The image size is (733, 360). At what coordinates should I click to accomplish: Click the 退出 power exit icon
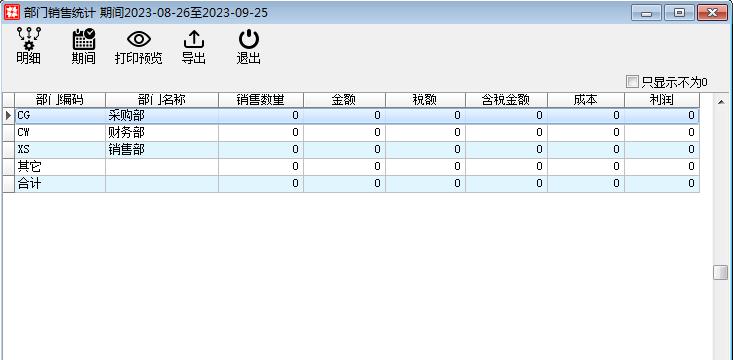point(248,47)
